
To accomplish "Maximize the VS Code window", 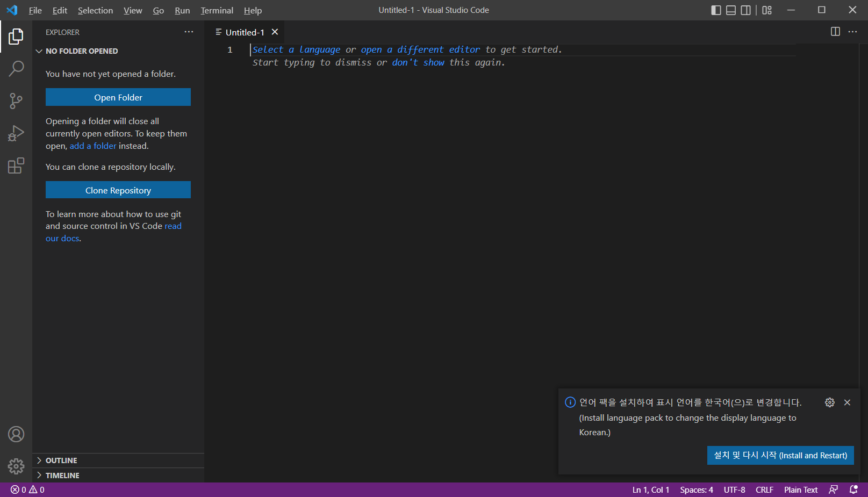I will coord(822,10).
